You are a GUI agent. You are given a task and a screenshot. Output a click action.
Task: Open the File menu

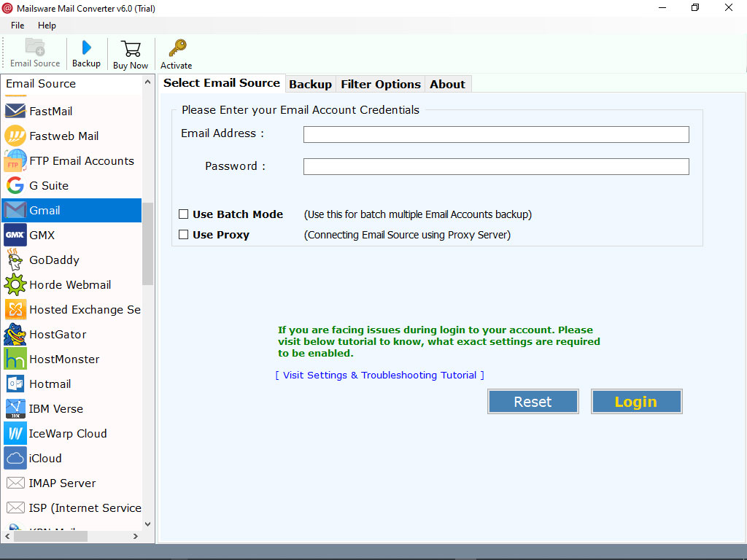pyautogui.click(x=18, y=26)
